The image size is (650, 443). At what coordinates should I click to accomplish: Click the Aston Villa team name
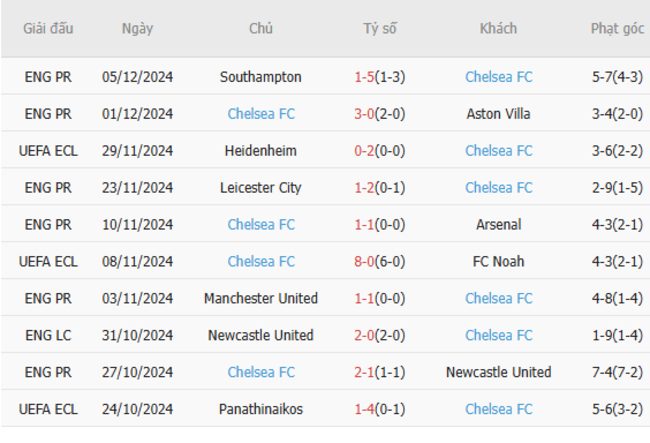tap(498, 114)
